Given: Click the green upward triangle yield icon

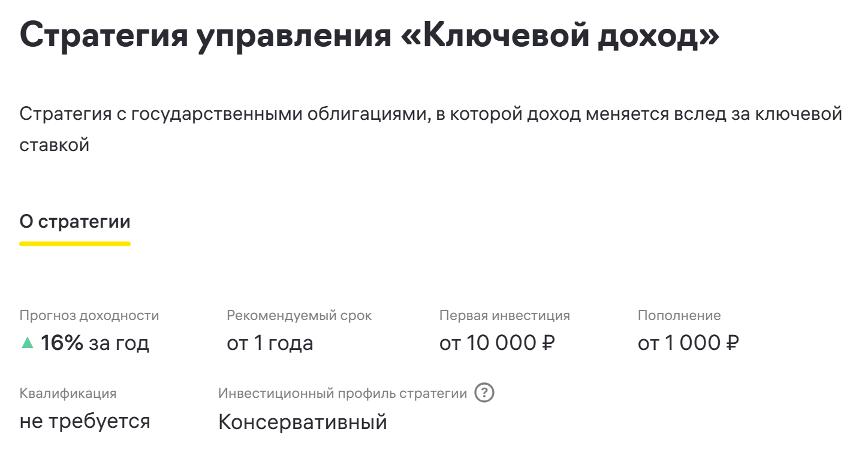Looking at the screenshot, I should [27, 343].
